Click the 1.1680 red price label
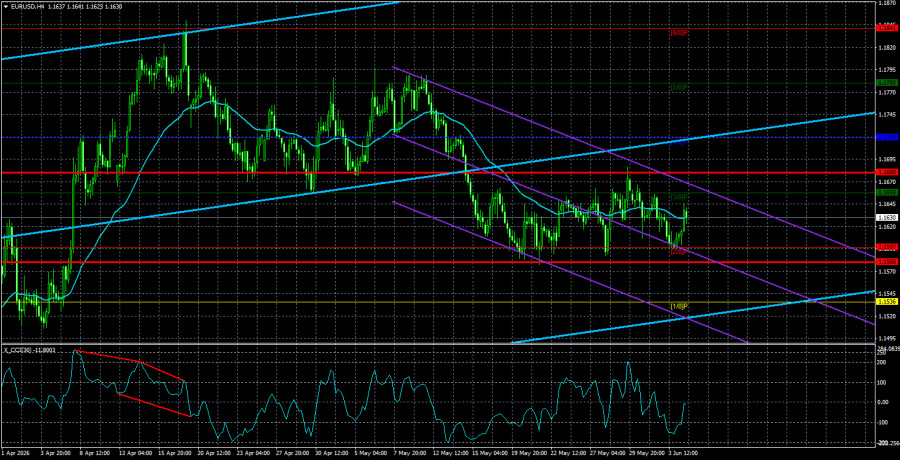 885,172
